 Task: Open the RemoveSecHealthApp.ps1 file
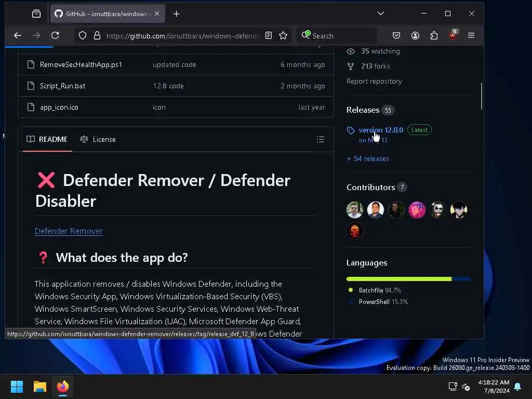pos(81,64)
